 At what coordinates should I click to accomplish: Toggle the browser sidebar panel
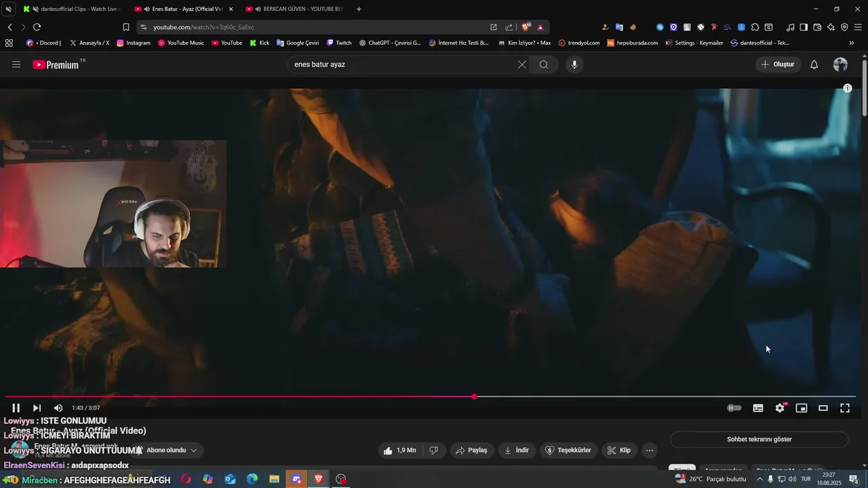pyautogui.click(x=804, y=27)
